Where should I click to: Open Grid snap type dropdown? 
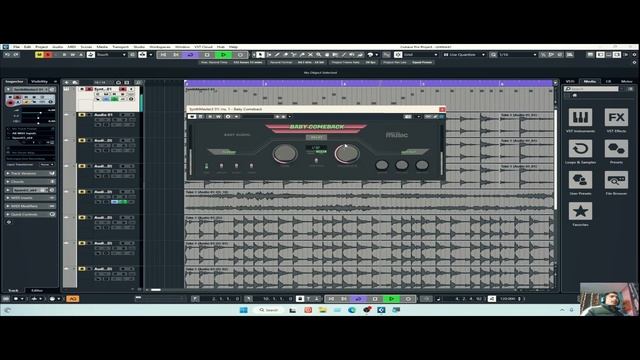click(420, 55)
